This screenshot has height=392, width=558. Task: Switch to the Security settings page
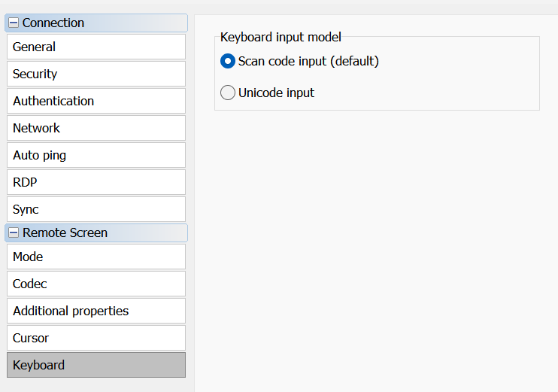pyautogui.click(x=96, y=74)
